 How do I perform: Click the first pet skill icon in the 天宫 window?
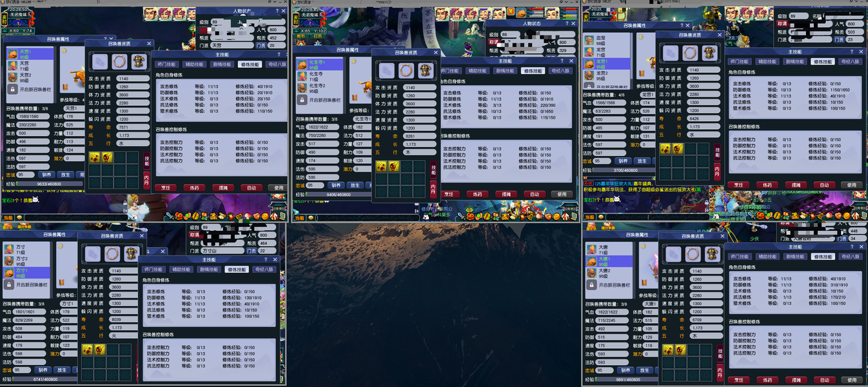tap(95, 158)
